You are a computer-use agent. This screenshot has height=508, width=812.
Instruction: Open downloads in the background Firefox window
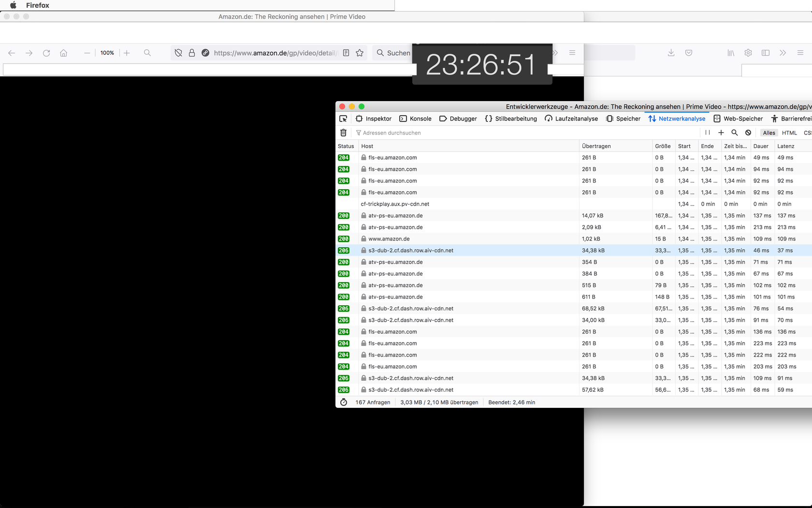(x=671, y=53)
